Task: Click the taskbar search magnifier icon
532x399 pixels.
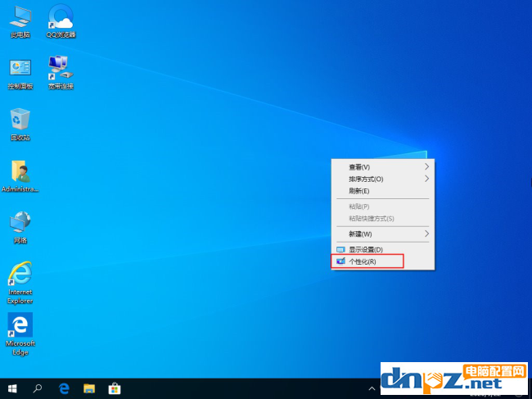Action: click(x=38, y=388)
